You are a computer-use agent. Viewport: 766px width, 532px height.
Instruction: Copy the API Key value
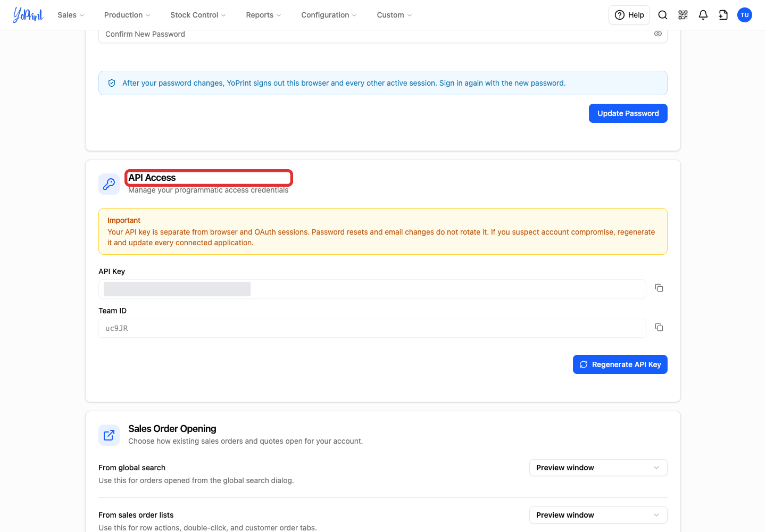point(659,288)
